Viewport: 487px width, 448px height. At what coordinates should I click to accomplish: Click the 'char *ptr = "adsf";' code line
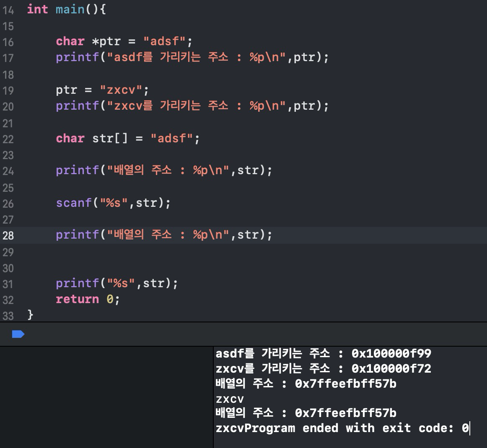click(124, 41)
